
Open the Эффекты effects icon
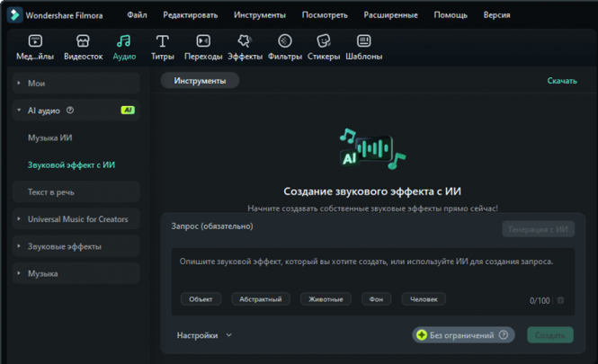tap(245, 41)
